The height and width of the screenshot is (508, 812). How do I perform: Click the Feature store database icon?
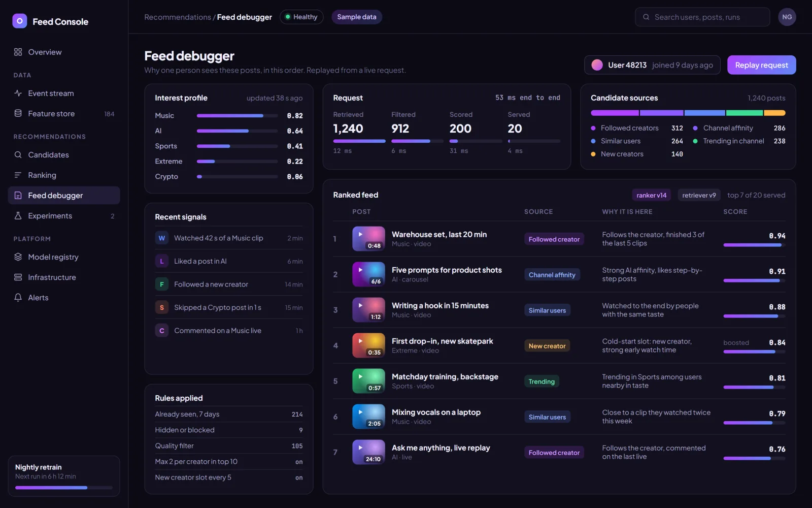pyautogui.click(x=18, y=113)
